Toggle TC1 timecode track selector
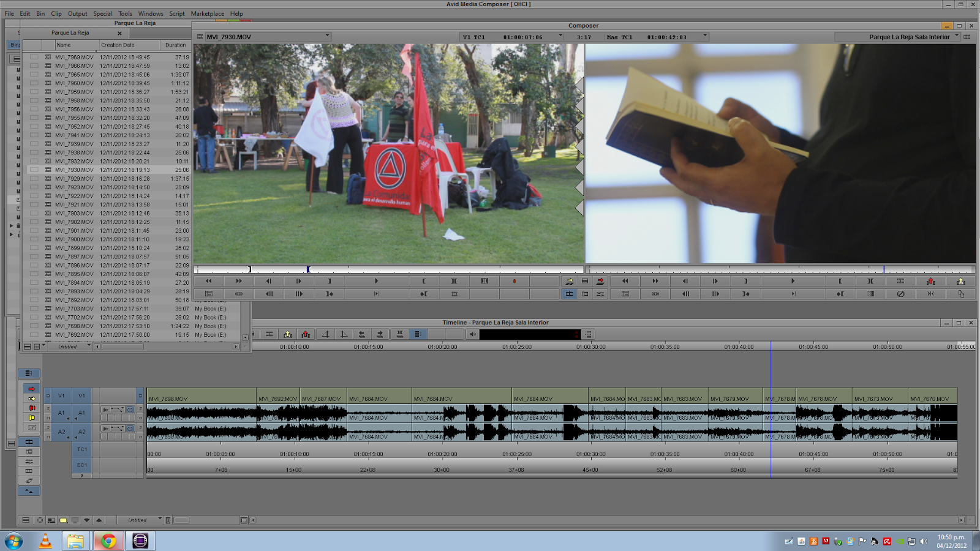 pyautogui.click(x=82, y=449)
